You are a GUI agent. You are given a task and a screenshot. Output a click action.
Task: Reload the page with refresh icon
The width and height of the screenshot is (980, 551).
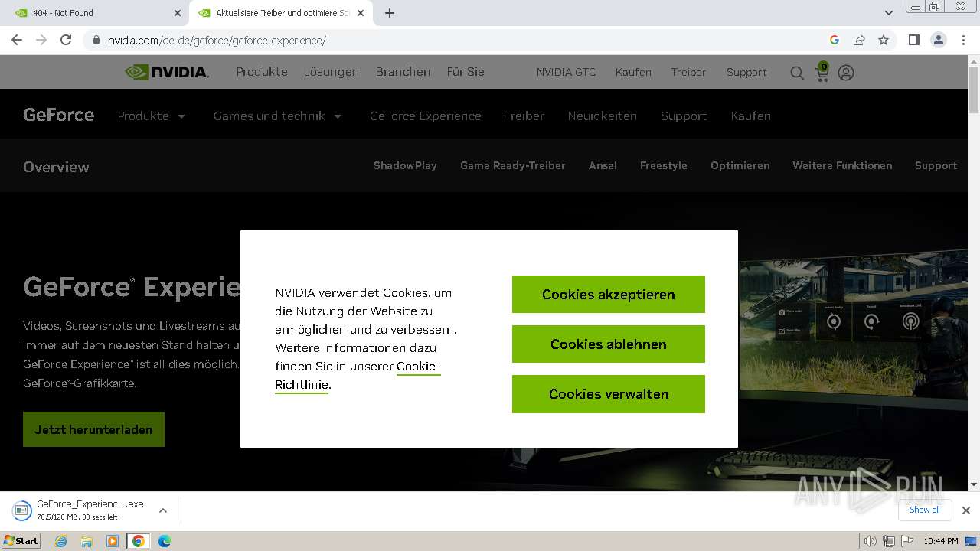click(x=66, y=40)
